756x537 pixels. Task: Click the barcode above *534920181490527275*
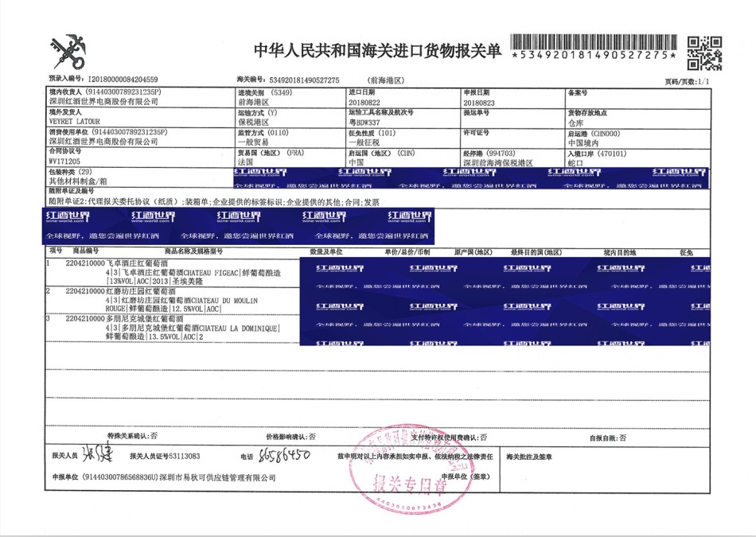tap(594, 42)
